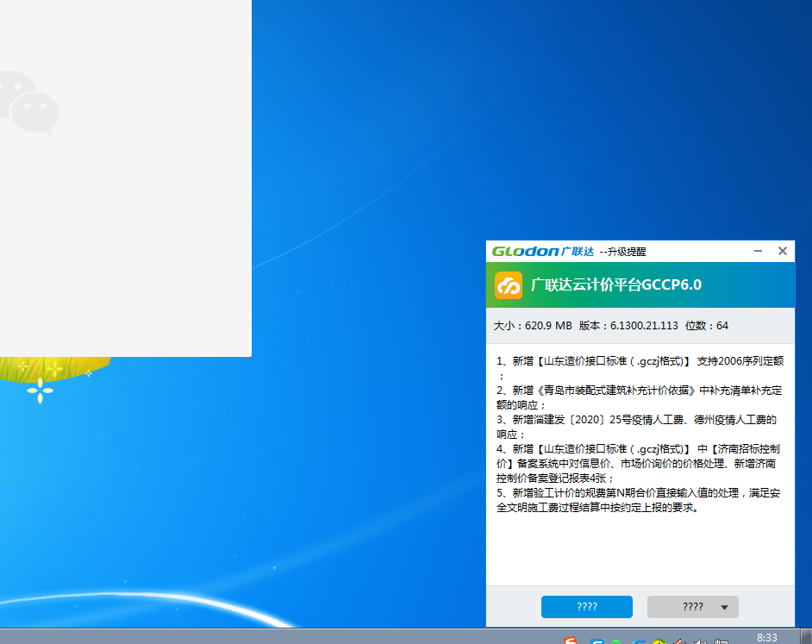Click the Show Desktop button at the taskbar end
Viewport: 812px width, 644px height.
click(x=806, y=637)
